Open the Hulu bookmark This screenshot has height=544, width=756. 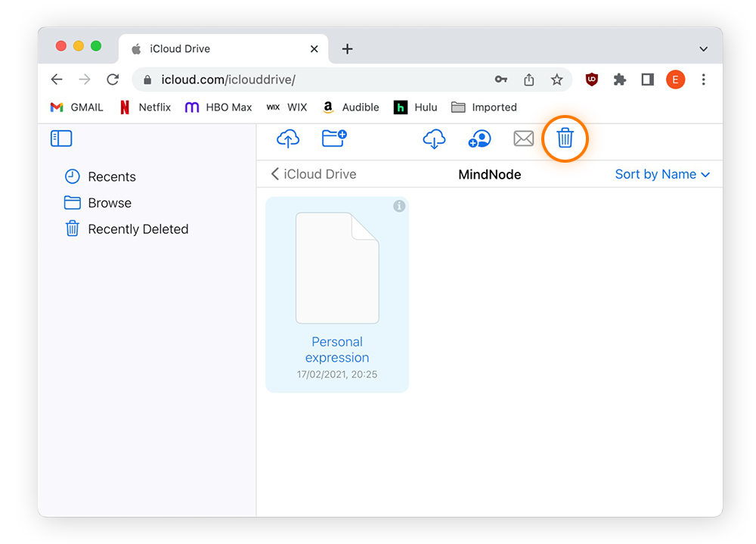coord(415,107)
